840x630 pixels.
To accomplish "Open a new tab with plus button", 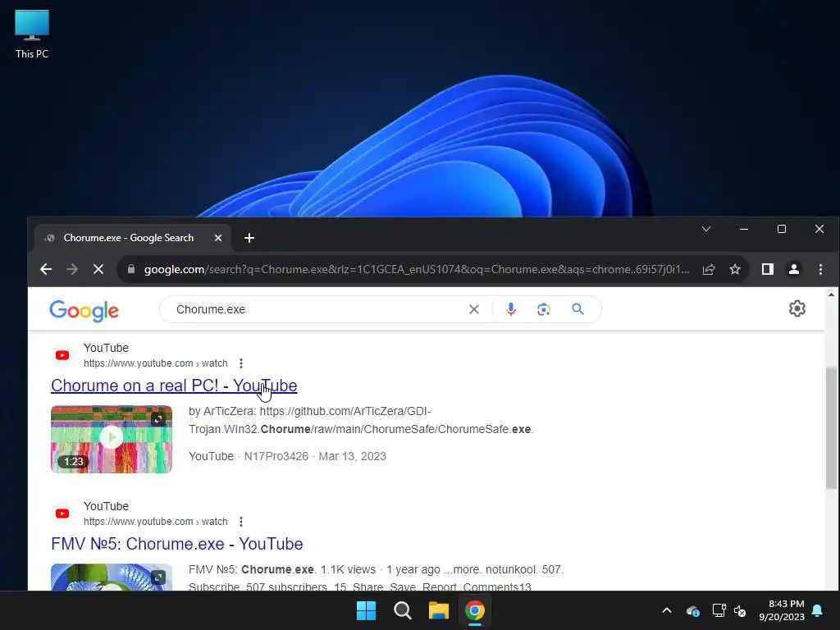I will click(x=249, y=238).
